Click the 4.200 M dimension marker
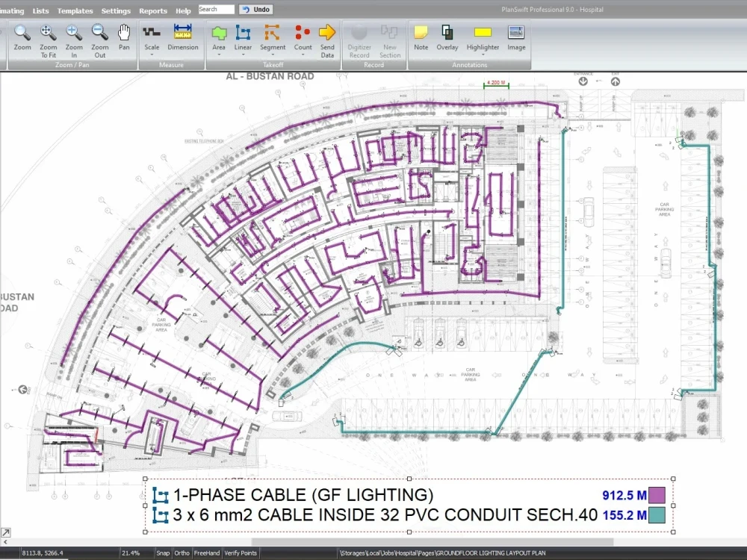Screen dimensions: 747x560 [x=496, y=84]
